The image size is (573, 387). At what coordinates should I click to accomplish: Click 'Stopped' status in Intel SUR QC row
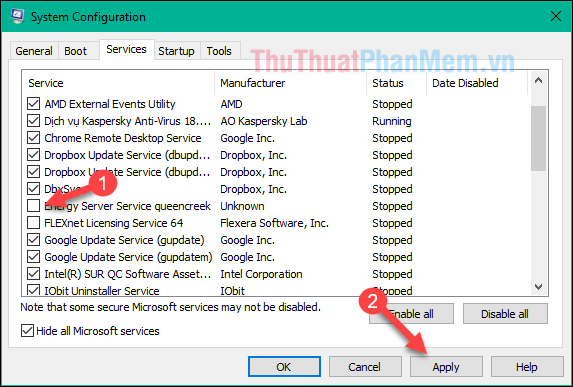coord(392,274)
